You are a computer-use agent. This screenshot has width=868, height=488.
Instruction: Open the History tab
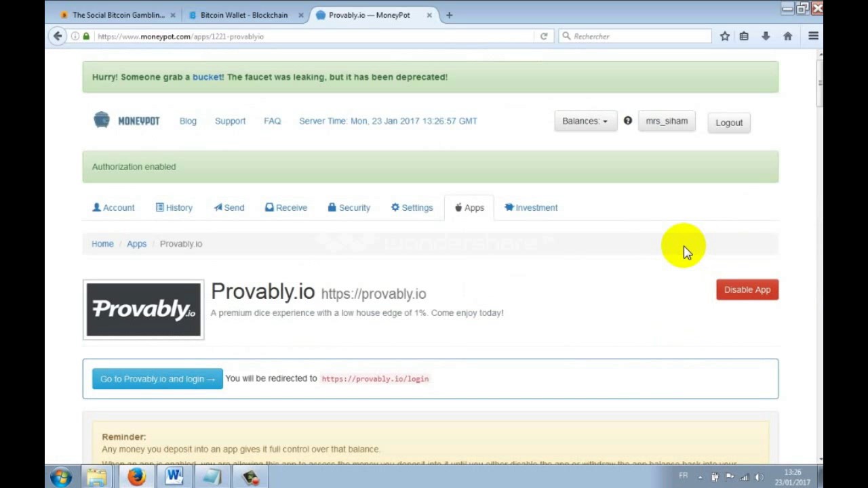pyautogui.click(x=174, y=207)
